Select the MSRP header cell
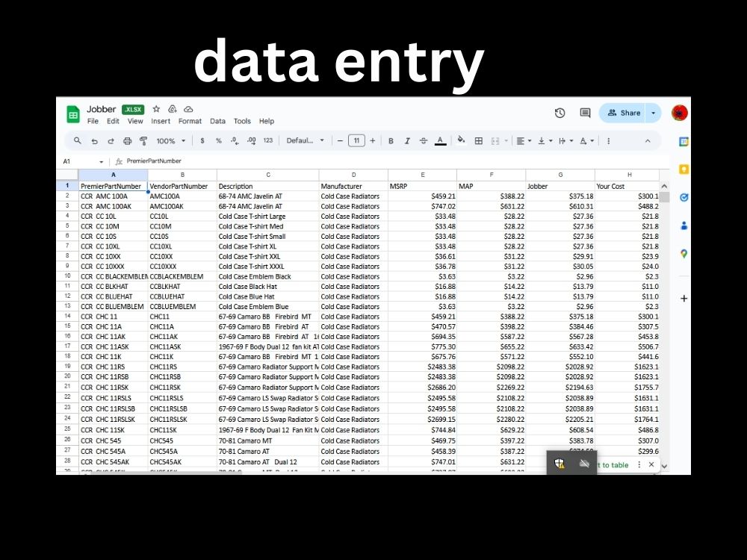The height and width of the screenshot is (560, 747). (422, 186)
